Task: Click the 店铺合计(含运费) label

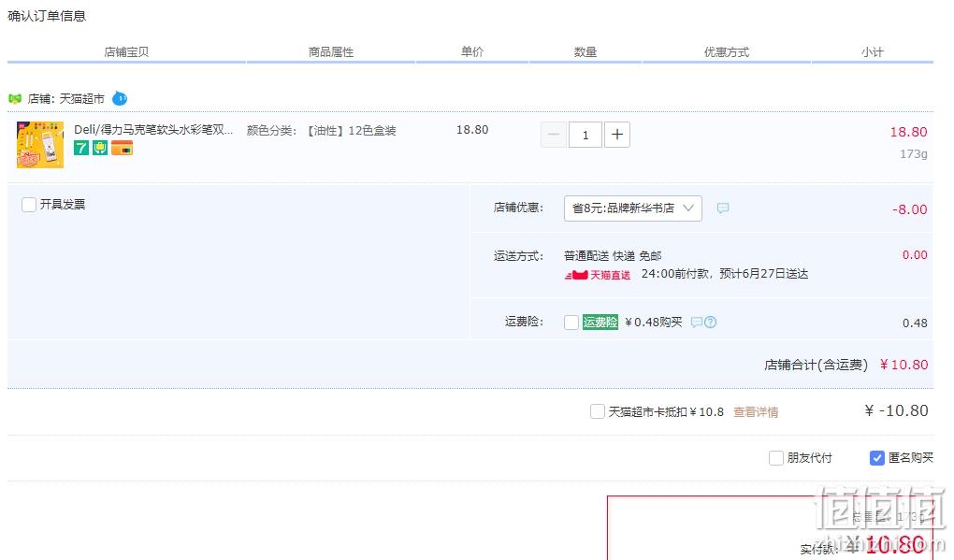Action: point(816,365)
